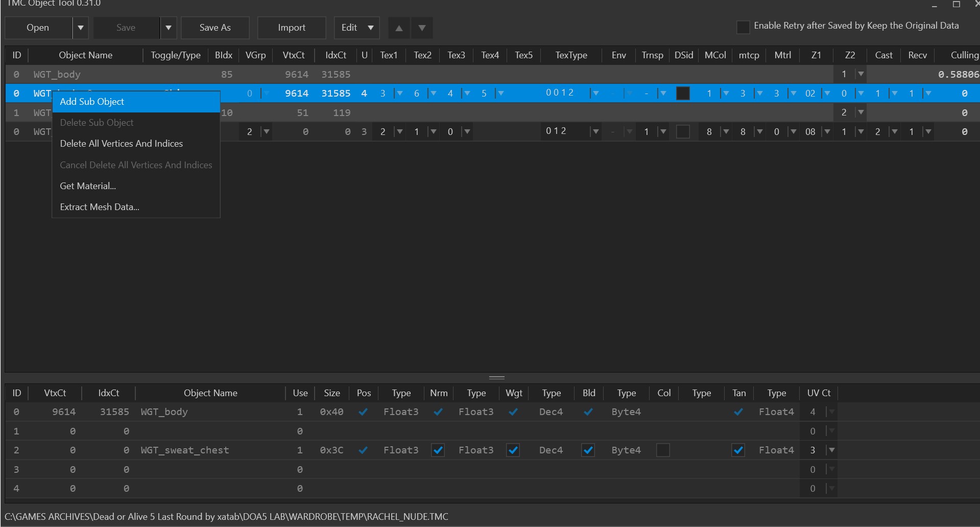Choose Delete All Vertices And Indices
This screenshot has width=980, height=527.
(136, 144)
